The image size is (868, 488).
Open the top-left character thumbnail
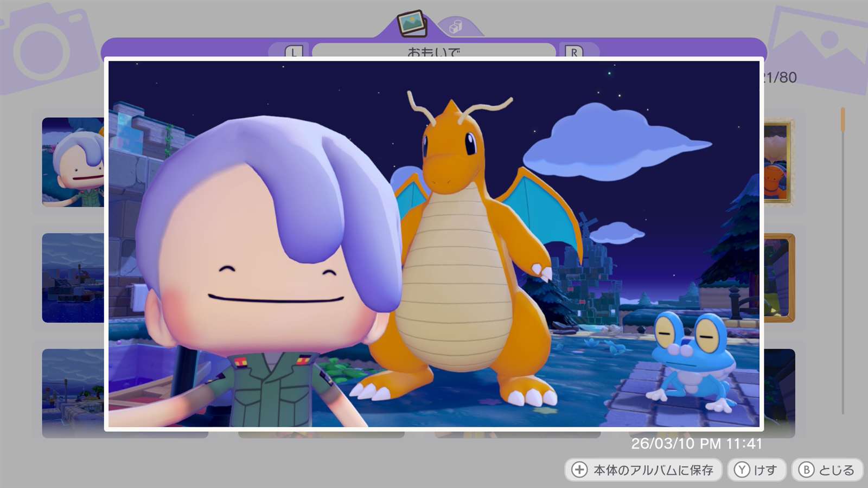[73, 162]
